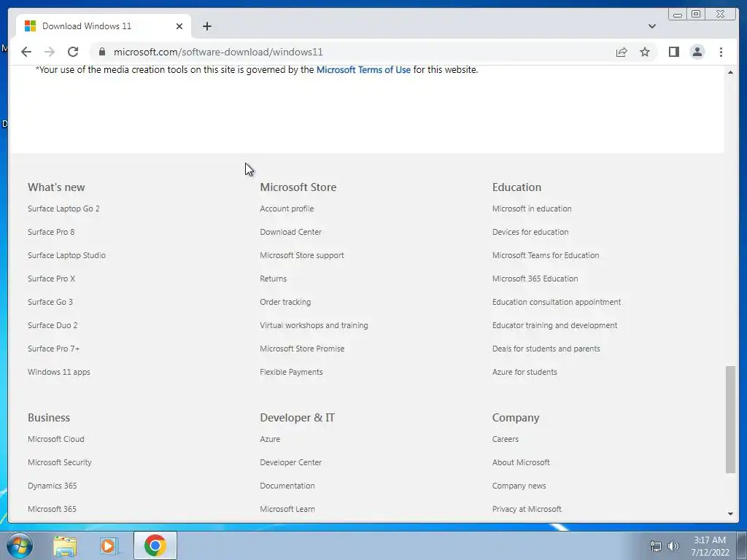Open Surface Pro X link

52,279
